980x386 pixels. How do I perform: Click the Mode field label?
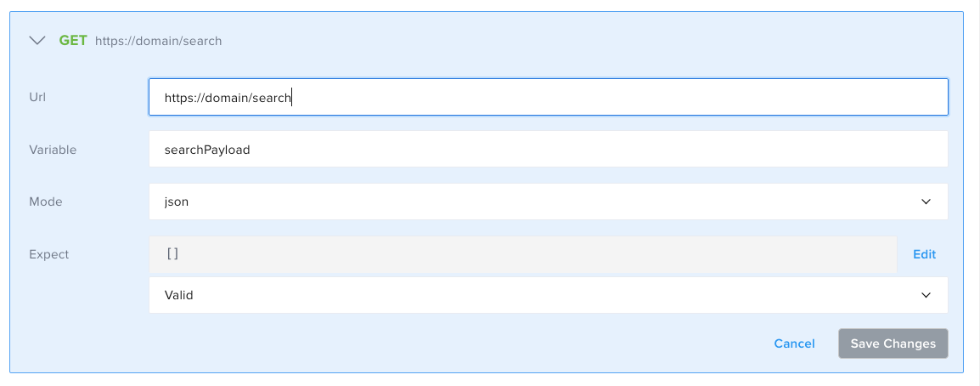pyautogui.click(x=46, y=202)
